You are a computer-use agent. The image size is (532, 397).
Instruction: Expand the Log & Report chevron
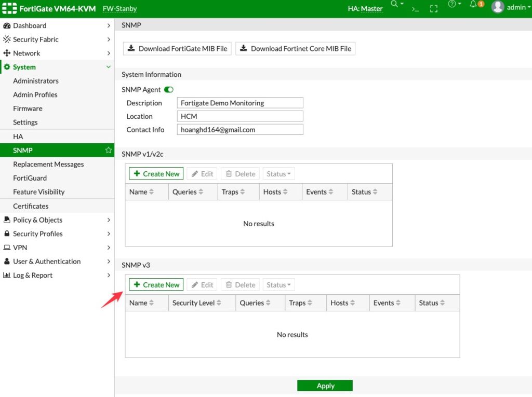109,275
